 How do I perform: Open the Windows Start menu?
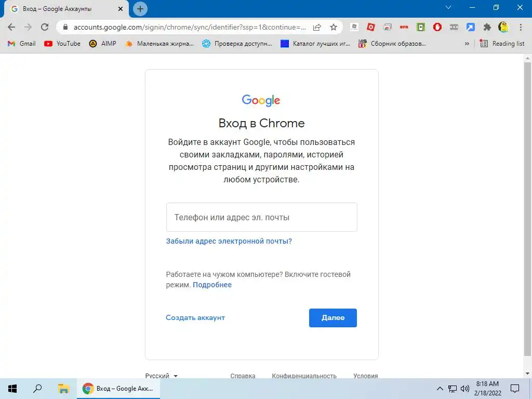pyautogui.click(x=12, y=389)
